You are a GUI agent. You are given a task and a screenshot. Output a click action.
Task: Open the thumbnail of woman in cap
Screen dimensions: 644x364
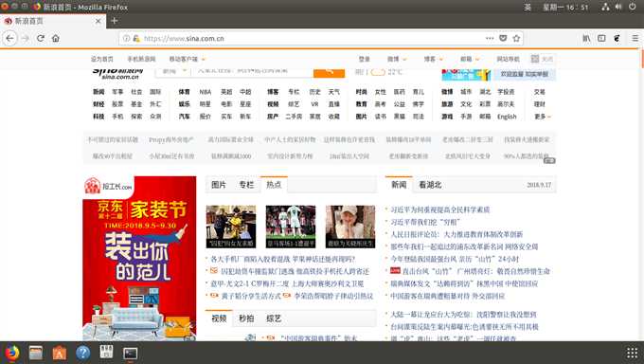350,227
